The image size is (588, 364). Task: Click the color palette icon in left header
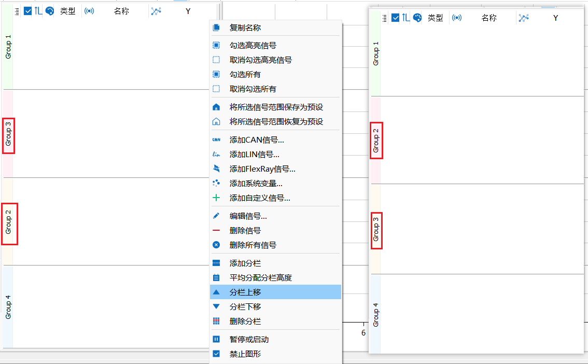(49, 11)
